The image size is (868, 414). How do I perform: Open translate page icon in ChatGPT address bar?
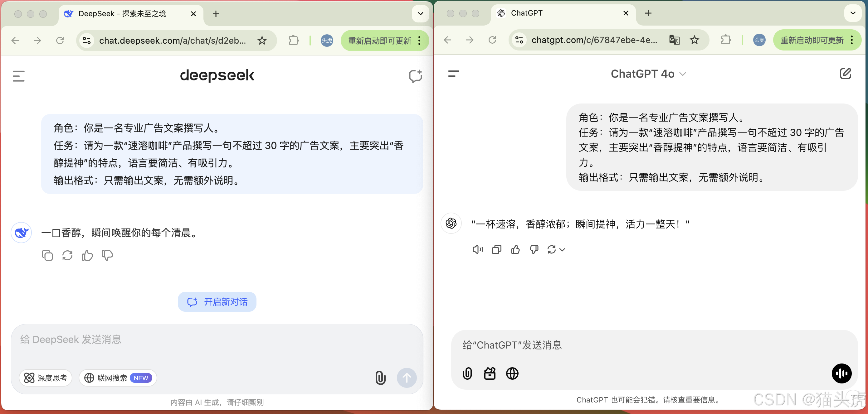674,40
